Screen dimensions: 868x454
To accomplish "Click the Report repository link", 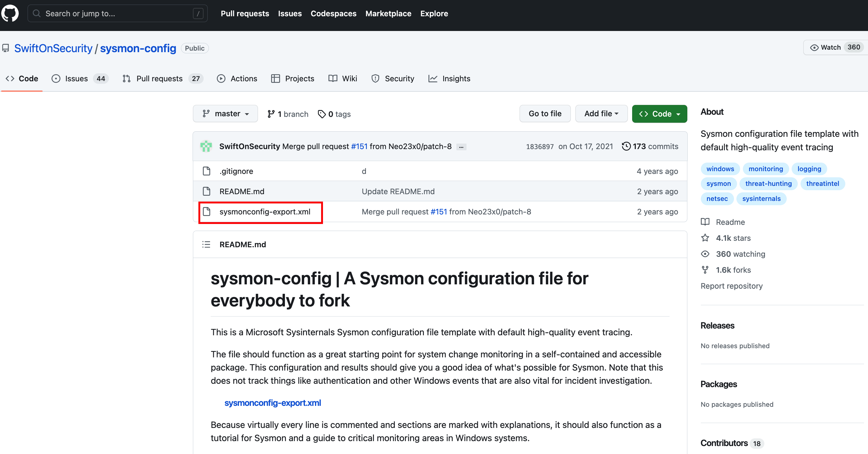I will point(732,286).
